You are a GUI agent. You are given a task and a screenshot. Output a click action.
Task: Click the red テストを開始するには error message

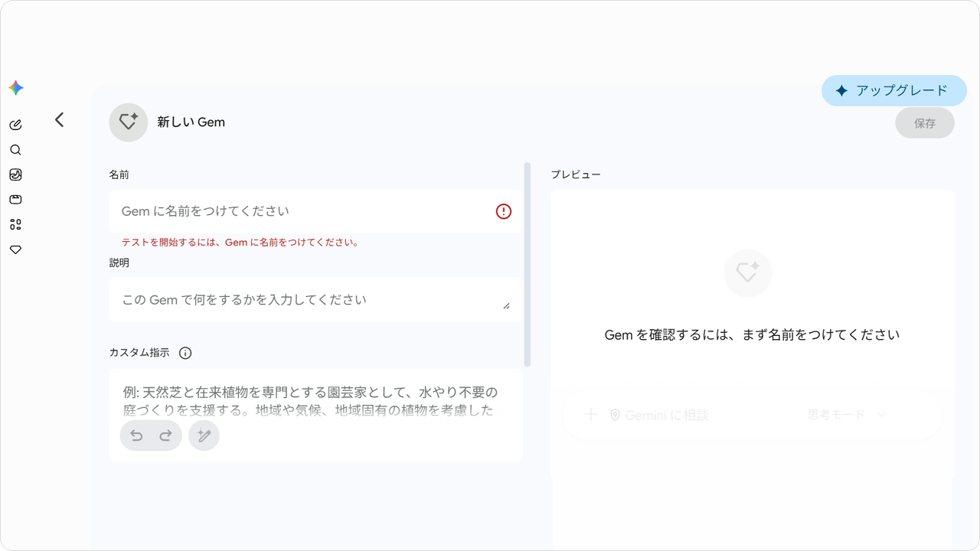(240, 243)
